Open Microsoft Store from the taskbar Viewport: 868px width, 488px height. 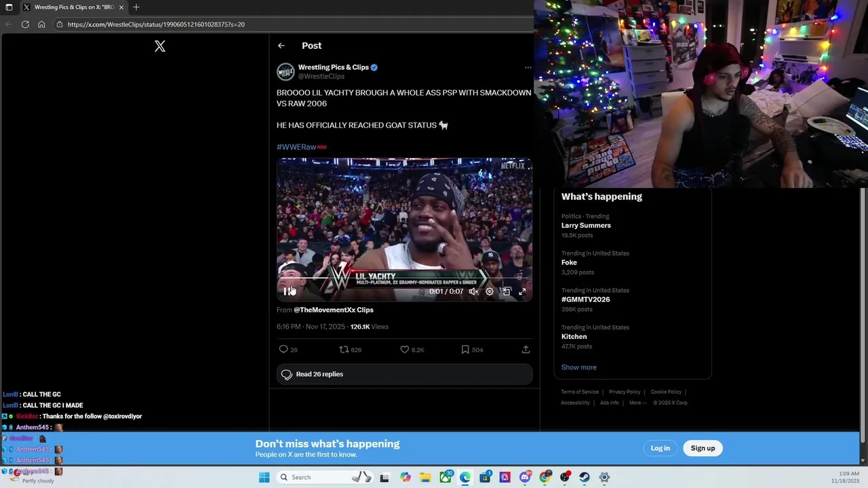point(486,477)
